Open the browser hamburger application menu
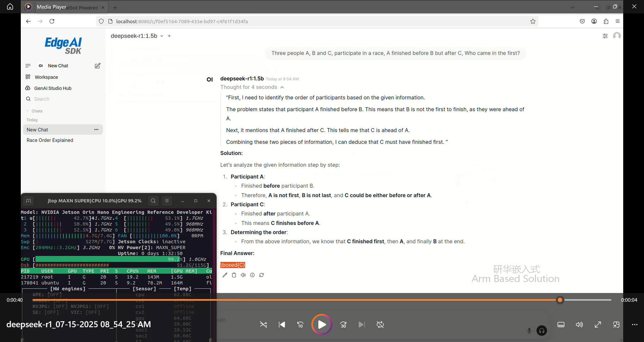The height and width of the screenshot is (342, 644). tap(618, 21)
